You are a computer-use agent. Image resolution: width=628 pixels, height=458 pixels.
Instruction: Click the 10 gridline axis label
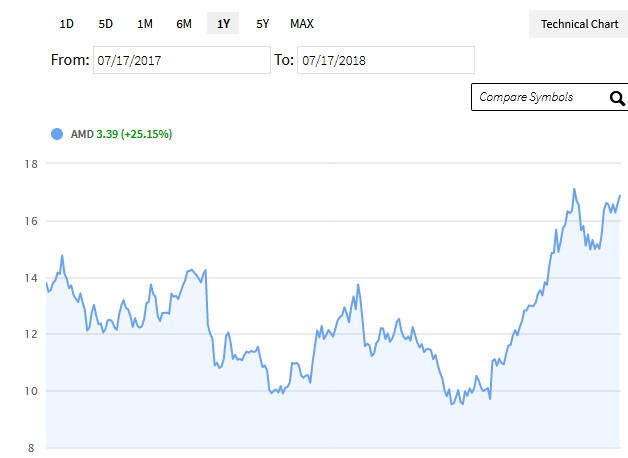click(x=31, y=391)
